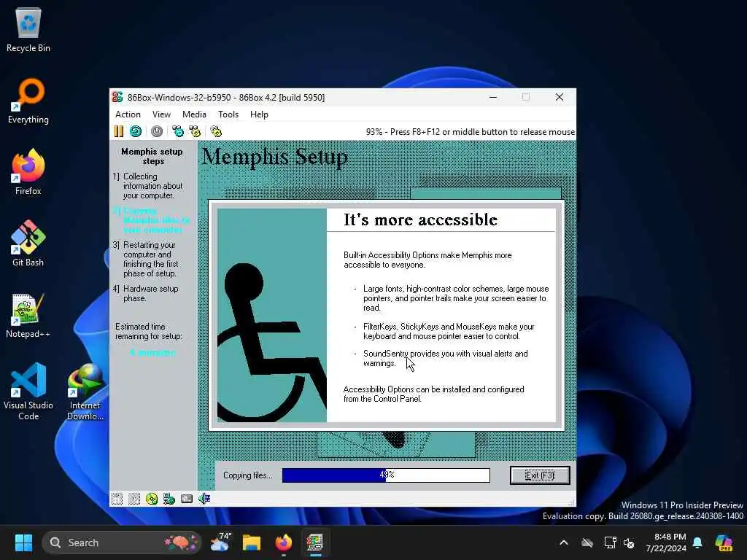The height and width of the screenshot is (560, 747).
Task: Click the muted volume tray icon
Action: 629,542
